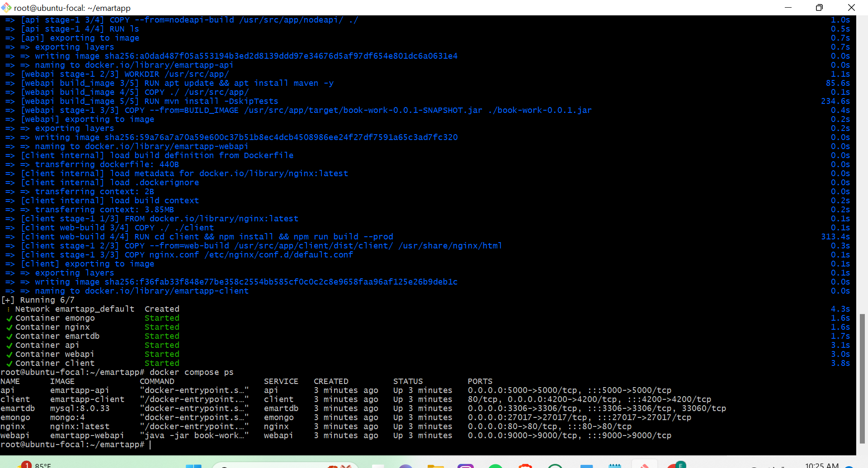868x468 pixels.
Task: Click the PORTS column header
Action: [x=480, y=381]
